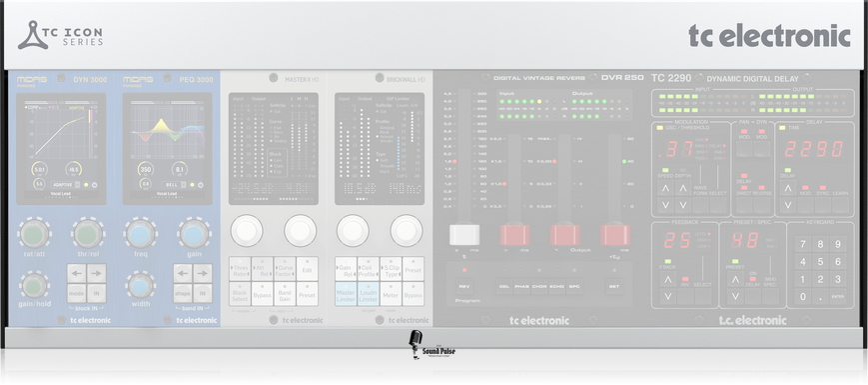
Task: Enable the Master Limiter on the Brickwall HD
Action: tap(346, 294)
